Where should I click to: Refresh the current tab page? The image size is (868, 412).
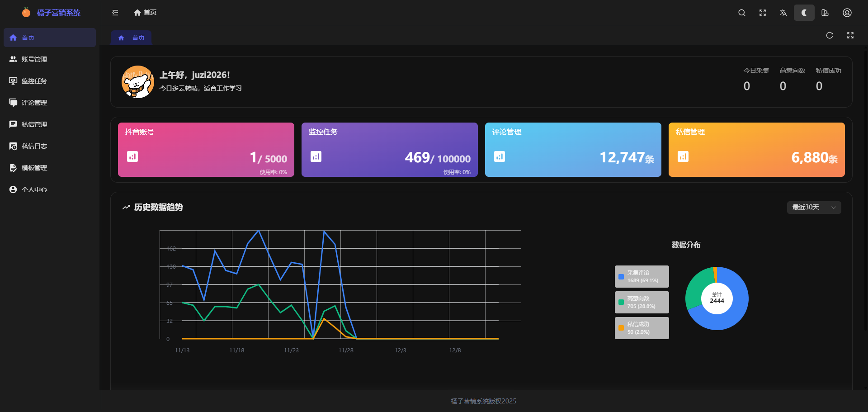[x=829, y=35]
